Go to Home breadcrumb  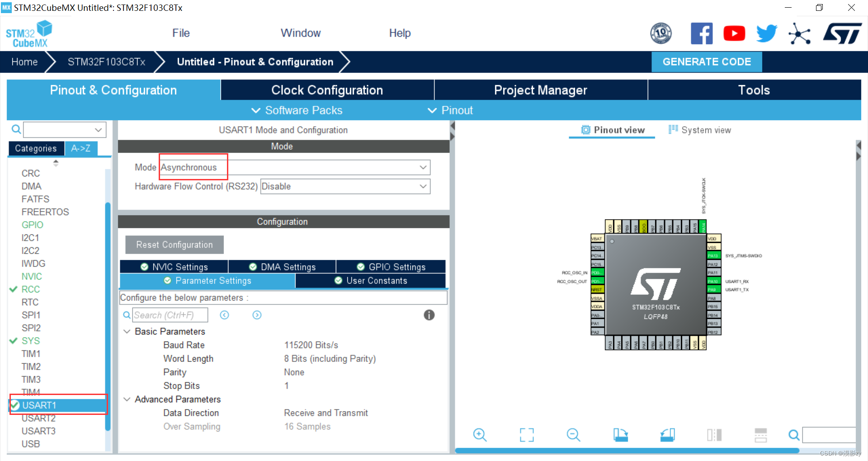(24, 62)
